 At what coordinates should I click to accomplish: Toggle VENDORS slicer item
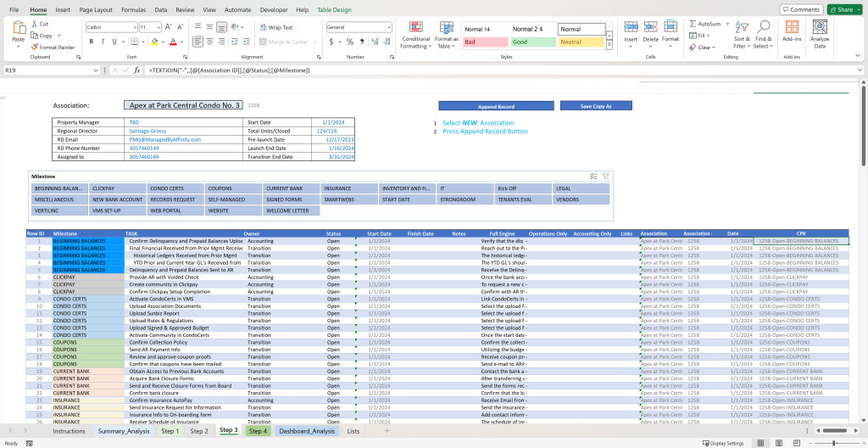pyautogui.click(x=581, y=199)
